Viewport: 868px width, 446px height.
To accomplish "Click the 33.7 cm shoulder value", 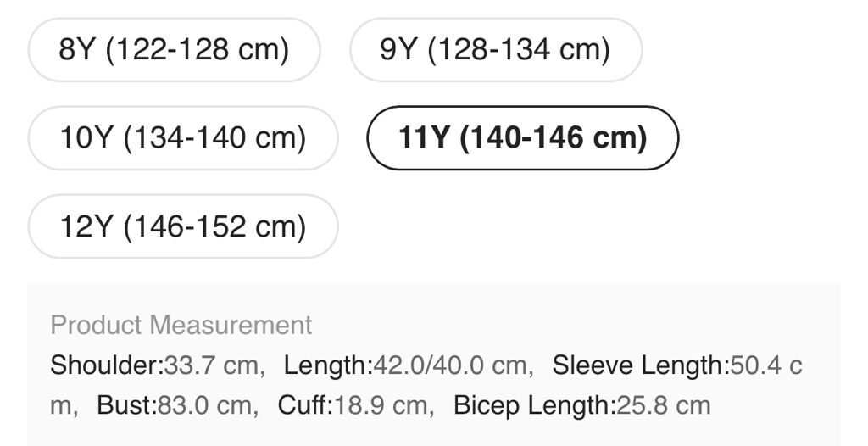I will pyautogui.click(x=209, y=366).
